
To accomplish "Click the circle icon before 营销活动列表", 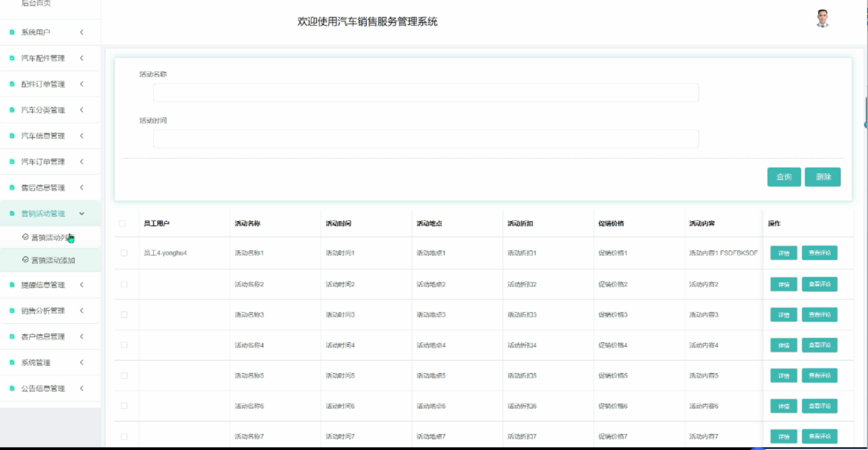I will tap(25, 237).
